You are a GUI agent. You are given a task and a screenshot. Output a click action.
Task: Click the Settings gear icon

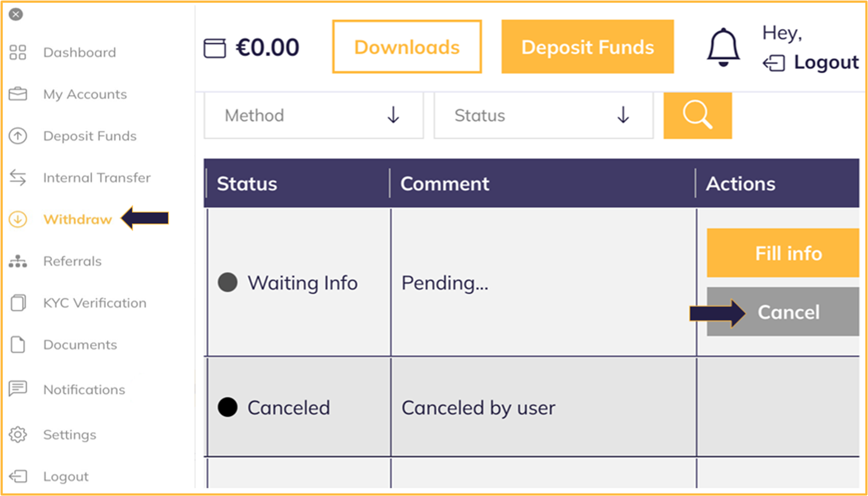[x=18, y=435]
